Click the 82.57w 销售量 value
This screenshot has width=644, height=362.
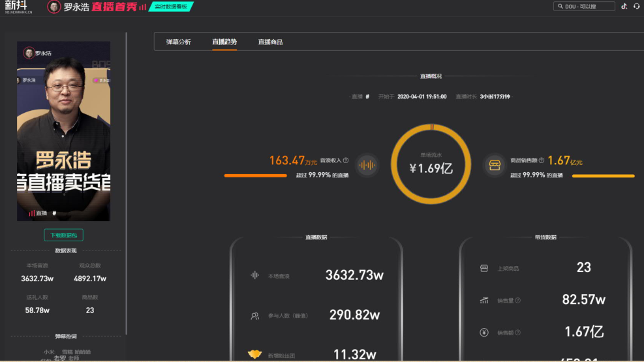pyautogui.click(x=583, y=299)
